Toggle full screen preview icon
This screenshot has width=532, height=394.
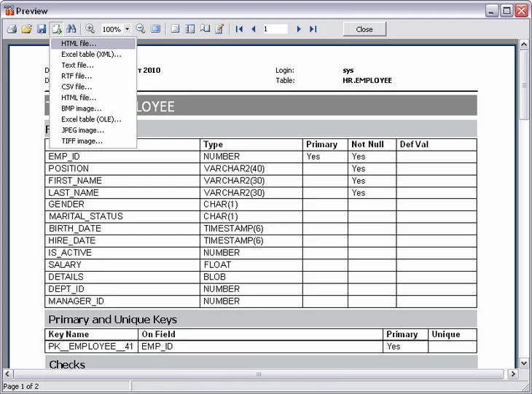155,29
